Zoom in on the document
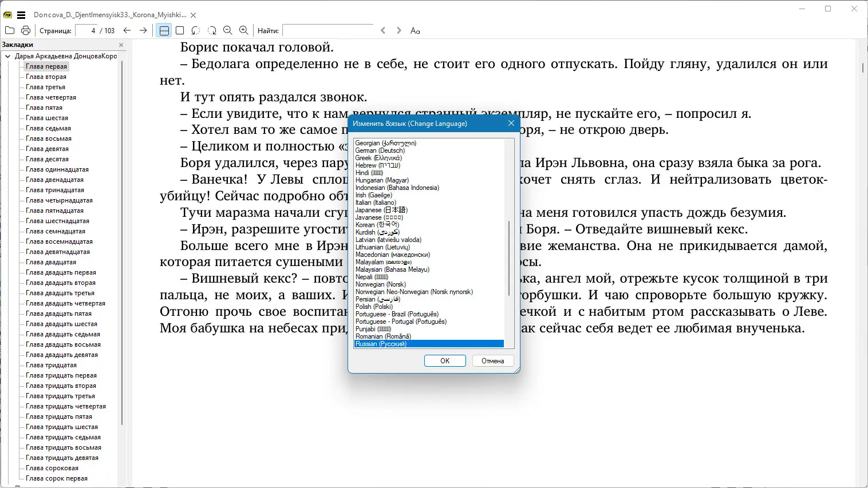This screenshot has height=488, width=868. 243,30
